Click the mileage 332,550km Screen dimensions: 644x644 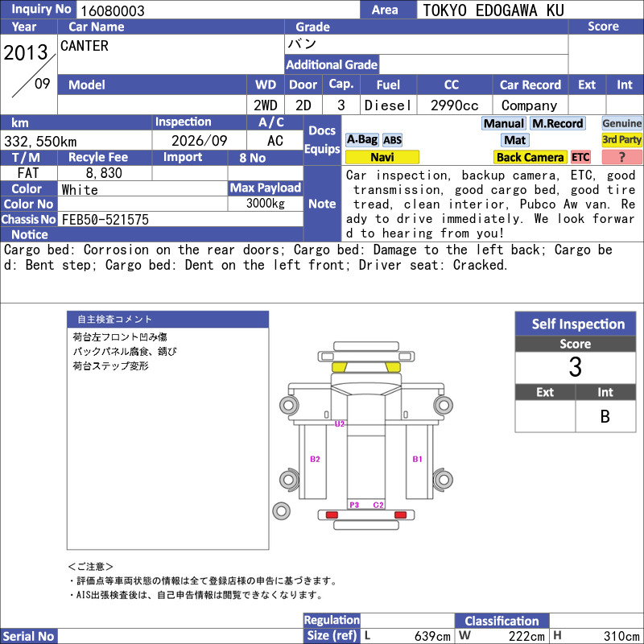coord(40,142)
